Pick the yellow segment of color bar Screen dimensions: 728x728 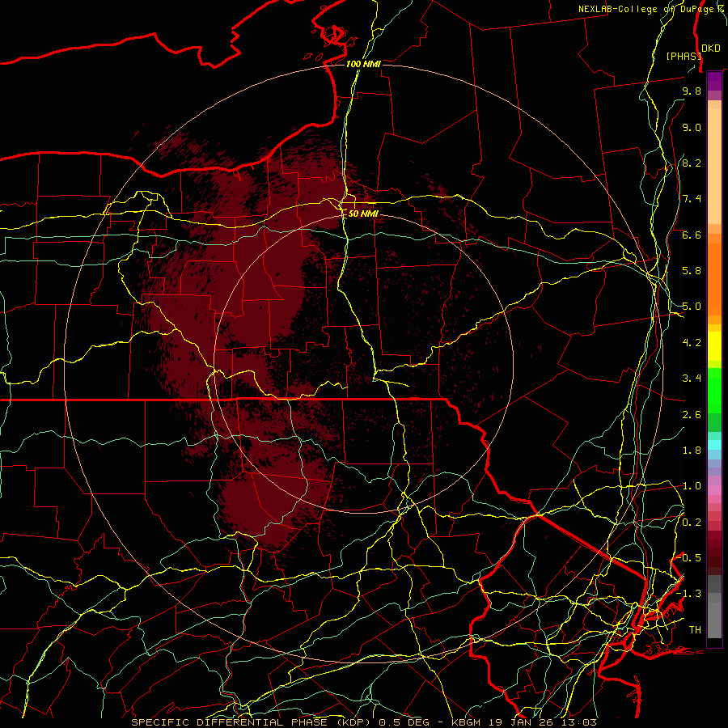[714, 346]
